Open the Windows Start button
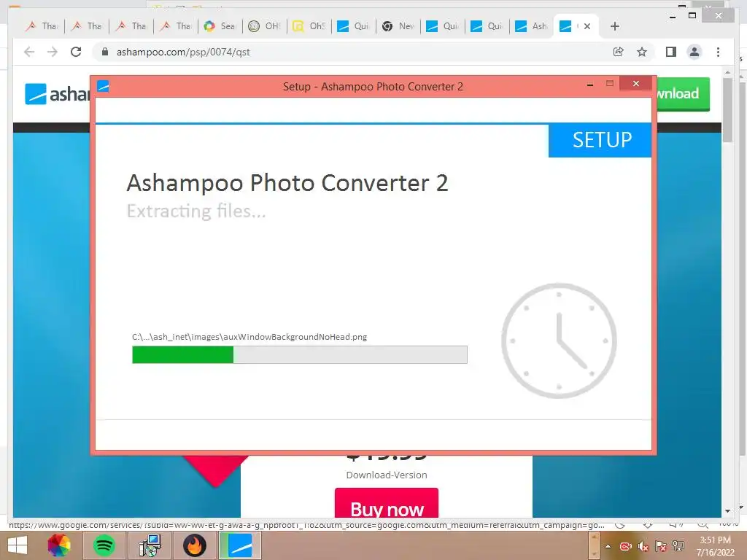The height and width of the screenshot is (560, 747). pos(18,545)
